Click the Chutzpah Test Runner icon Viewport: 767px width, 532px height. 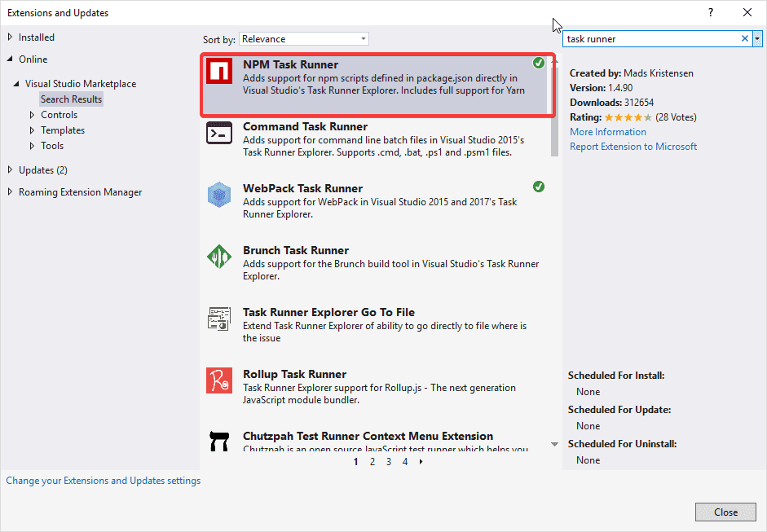pyautogui.click(x=218, y=442)
